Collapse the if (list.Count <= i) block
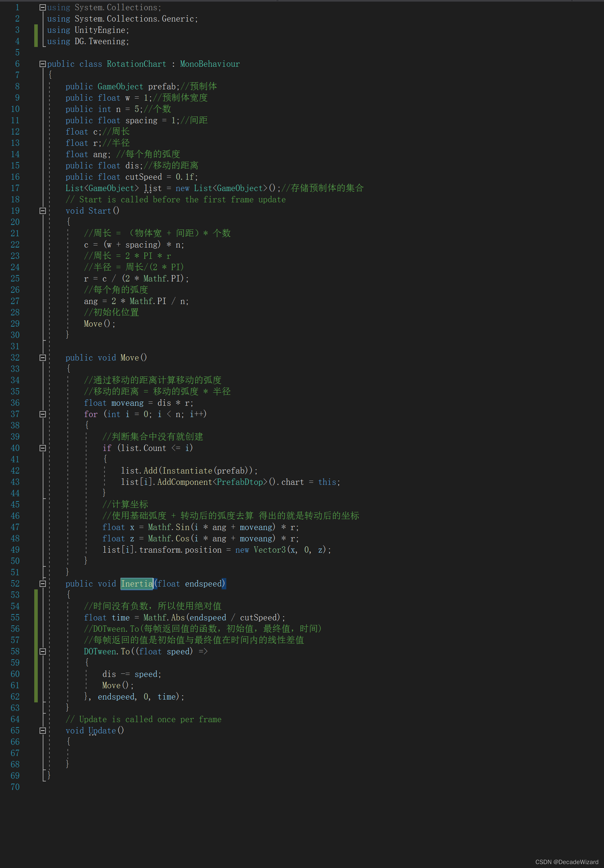 click(x=43, y=448)
